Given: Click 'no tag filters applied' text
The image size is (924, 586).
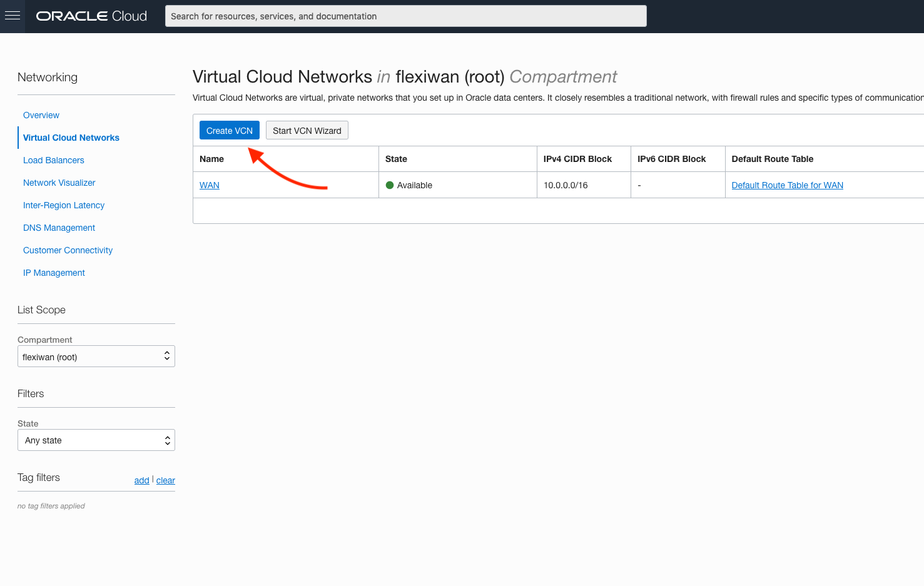Looking at the screenshot, I should coord(51,506).
